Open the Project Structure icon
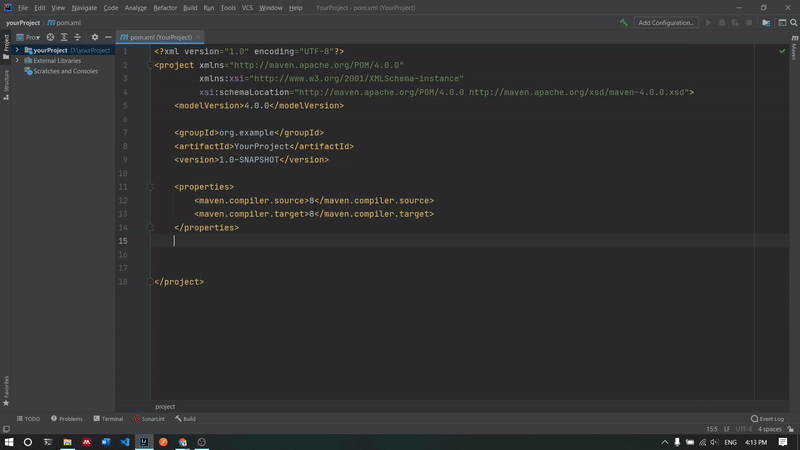This screenshot has height=450, width=800. 766,22
